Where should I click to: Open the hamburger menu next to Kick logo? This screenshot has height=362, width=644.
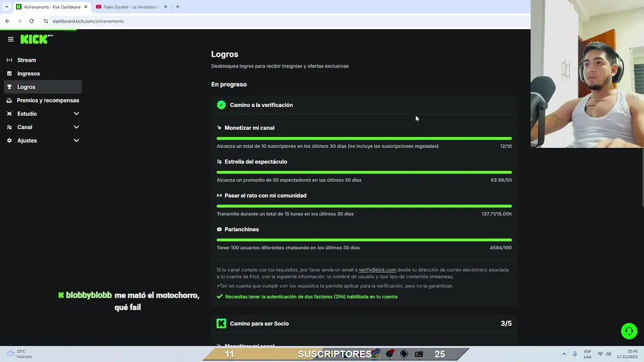coord(11,39)
